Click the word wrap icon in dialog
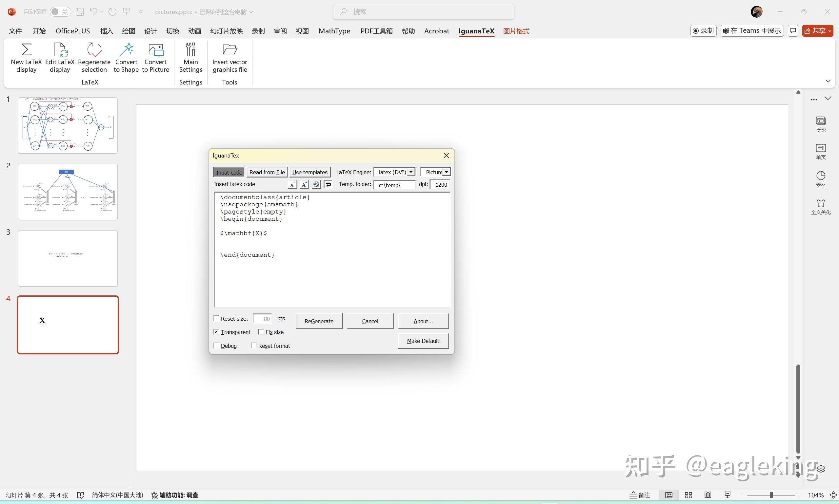Screen dimensions: 839x504 [x=328, y=184]
